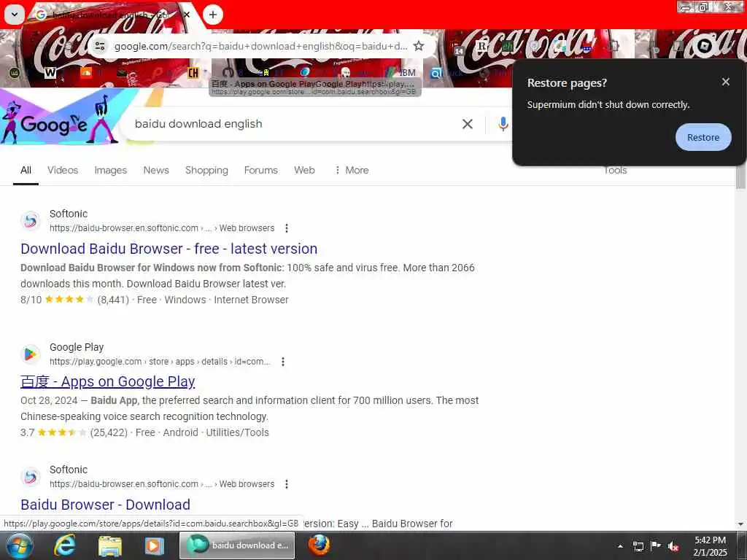Select the All results tab
The width and height of the screenshot is (747, 560).
coord(26,170)
